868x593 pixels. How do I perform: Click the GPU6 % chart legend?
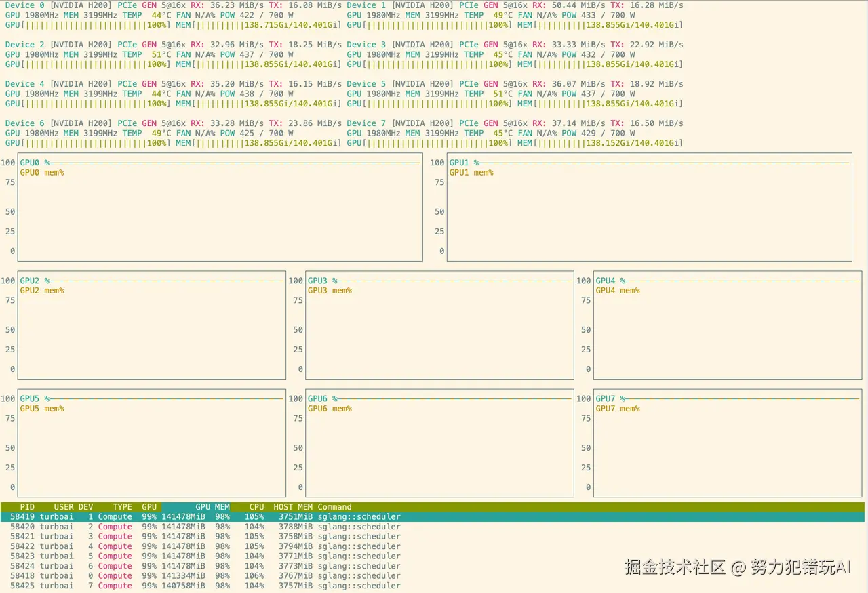point(323,398)
